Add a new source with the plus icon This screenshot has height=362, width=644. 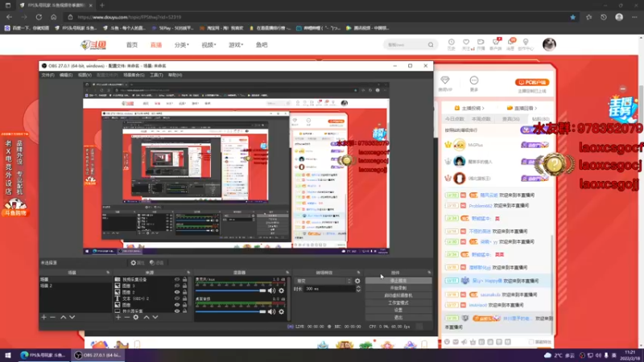[x=118, y=317]
